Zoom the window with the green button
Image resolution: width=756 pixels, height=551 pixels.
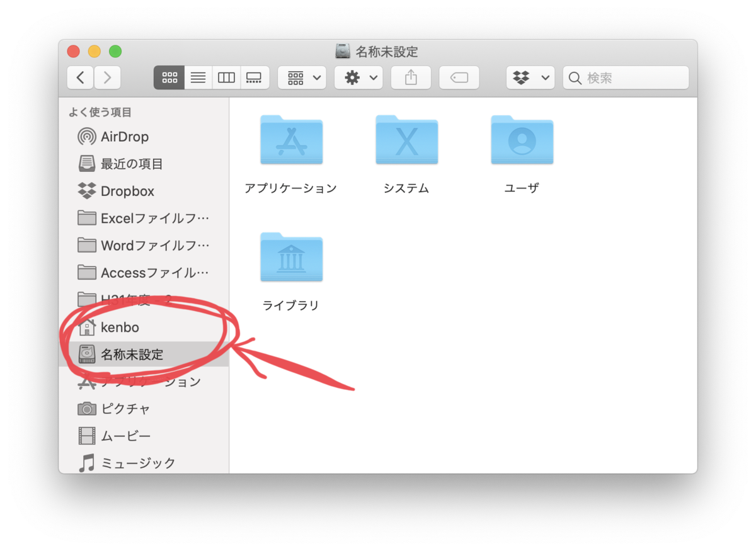(x=115, y=52)
